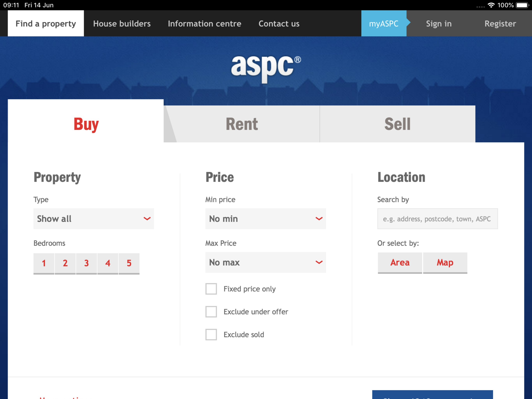Focus the location Search by field
Image resolution: width=532 pixels, height=399 pixels.
click(438, 219)
